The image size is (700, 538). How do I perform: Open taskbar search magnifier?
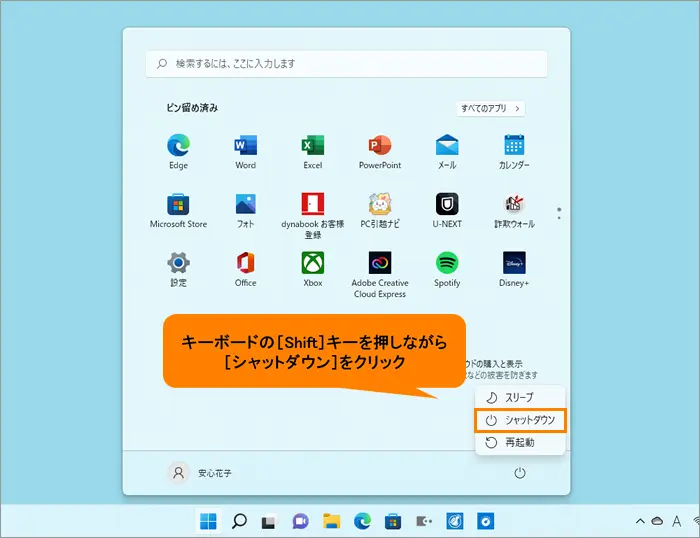pos(239,521)
